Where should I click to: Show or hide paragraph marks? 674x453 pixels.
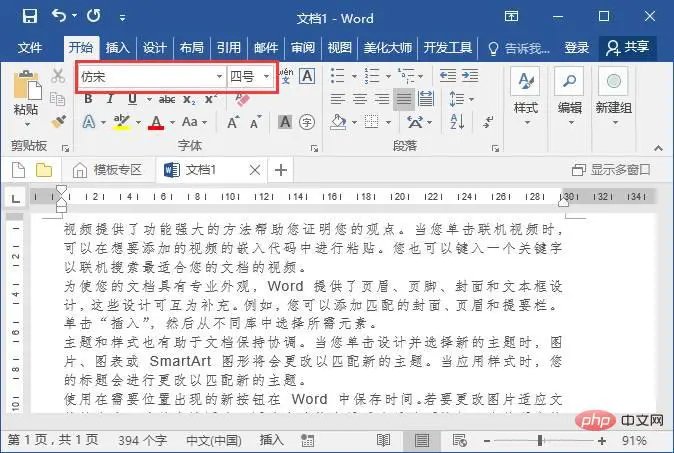point(488,122)
